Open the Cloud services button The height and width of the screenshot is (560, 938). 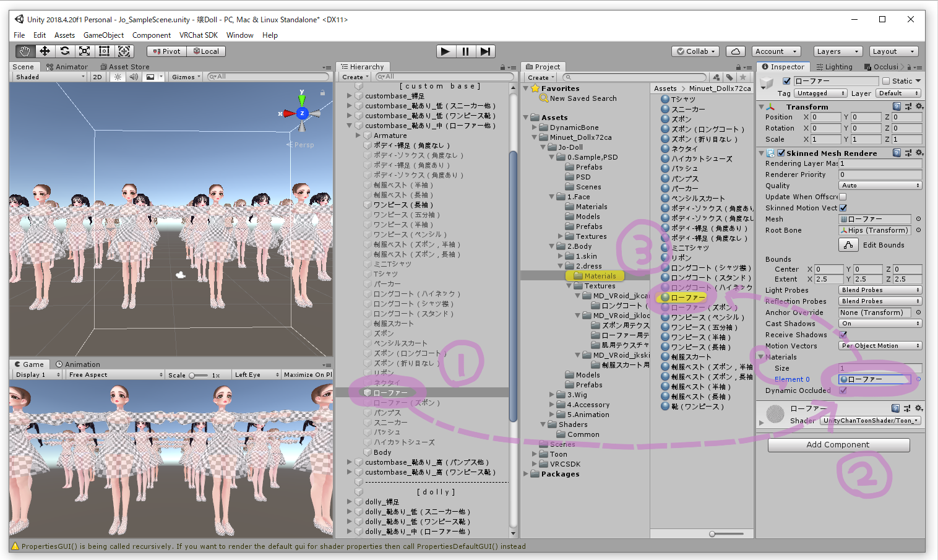[735, 51]
